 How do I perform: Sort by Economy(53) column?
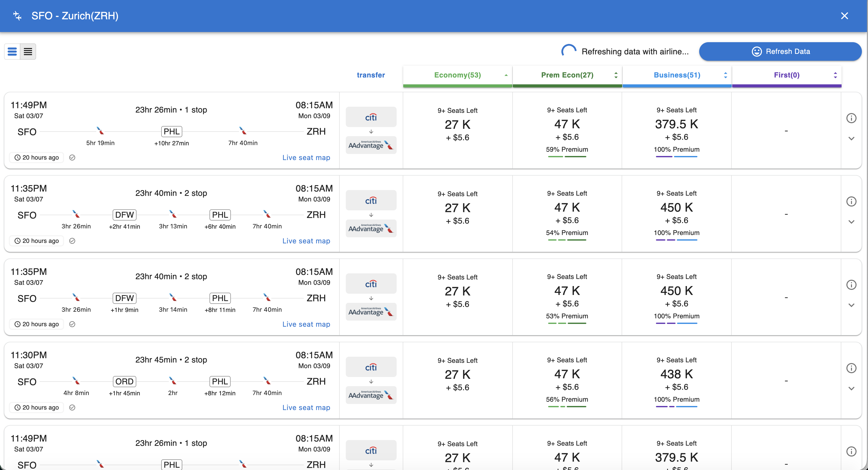click(457, 75)
